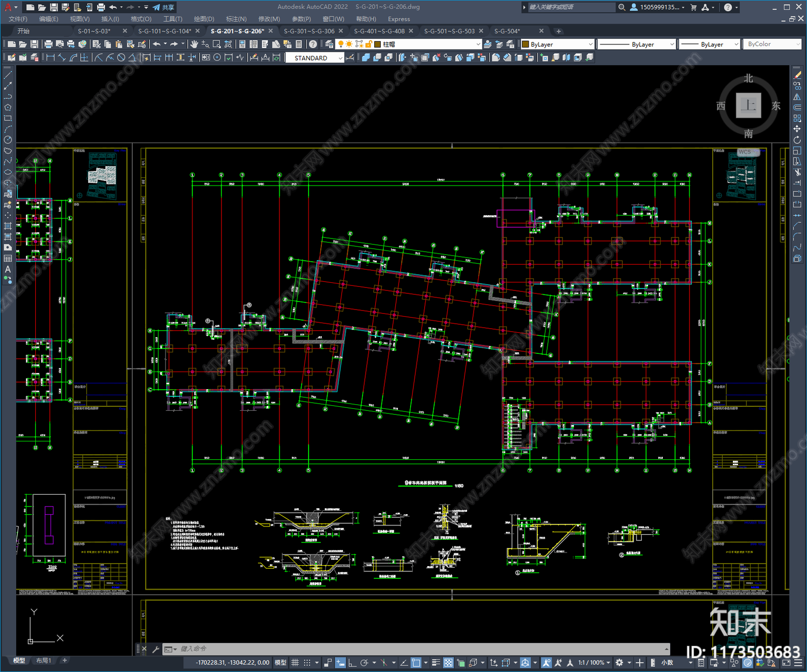Image resolution: width=807 pixels, height=672 pixels.
Task: Open the 绘图(D) menu
Action: pyautogui.click(x=204, y=19)
